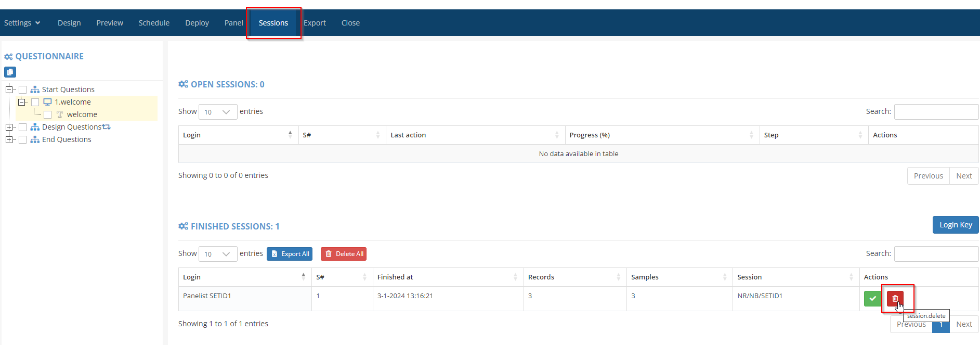This screenshot has width=980, height=345.
Task: Tick the checkbox next to 1.welcome
Action: click(x=35, y=102)
